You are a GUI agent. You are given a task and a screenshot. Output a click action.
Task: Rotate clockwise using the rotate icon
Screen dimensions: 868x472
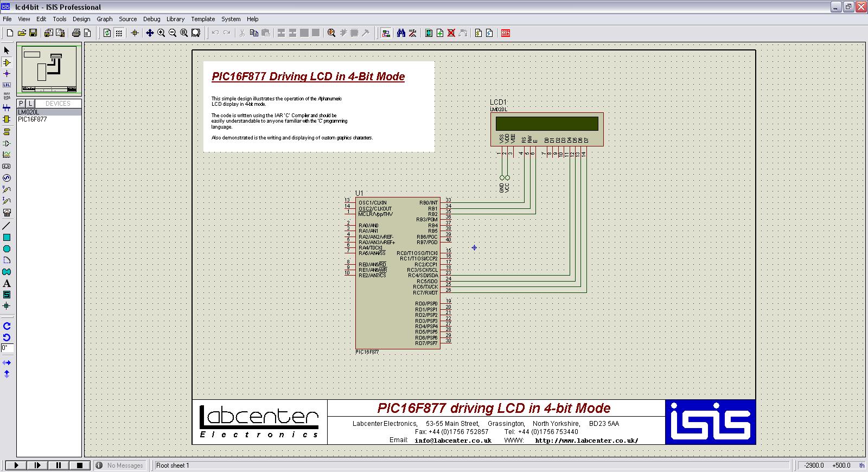7,326
